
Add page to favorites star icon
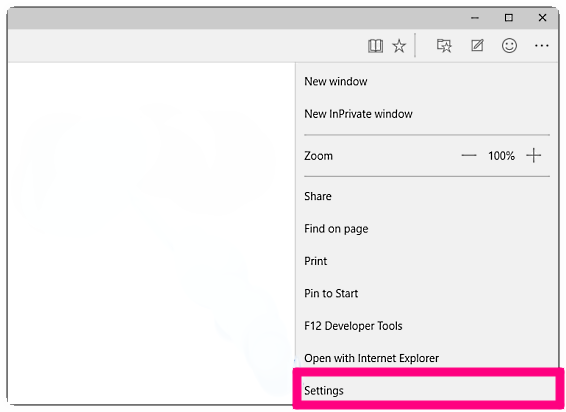[x=399, y=46]
